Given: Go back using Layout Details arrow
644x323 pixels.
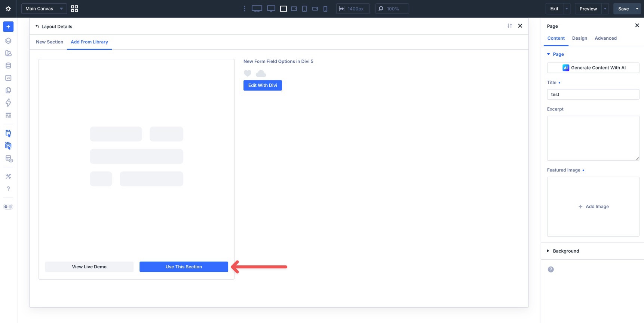Looking at the screenshot, I should [37, 26].
